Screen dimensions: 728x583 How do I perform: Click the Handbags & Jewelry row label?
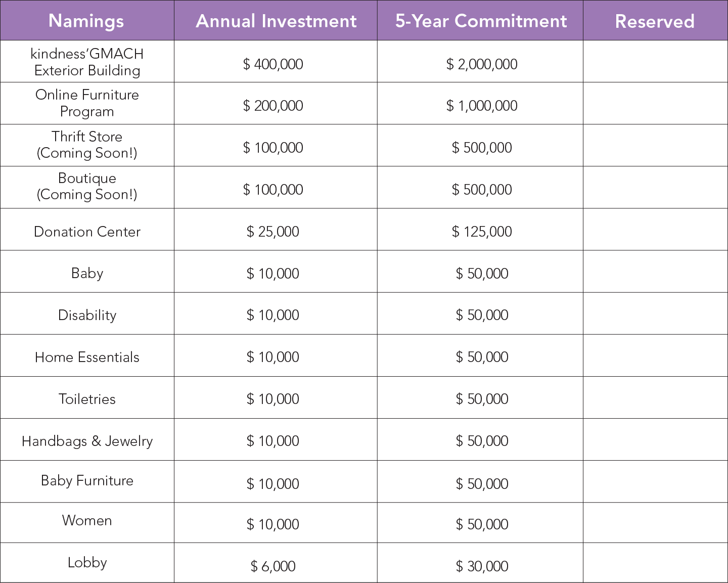click(x=87, y=441)
